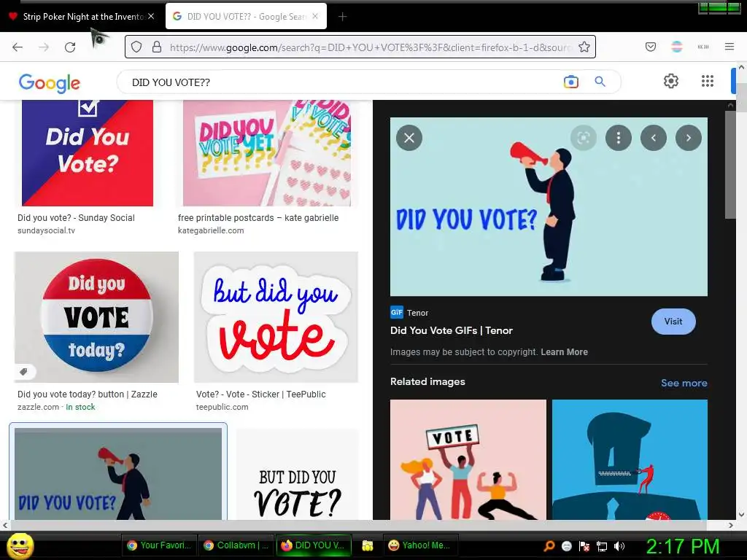Close the DID YOU VOTE?? tab
747x560 pixels.
point(315,16)
